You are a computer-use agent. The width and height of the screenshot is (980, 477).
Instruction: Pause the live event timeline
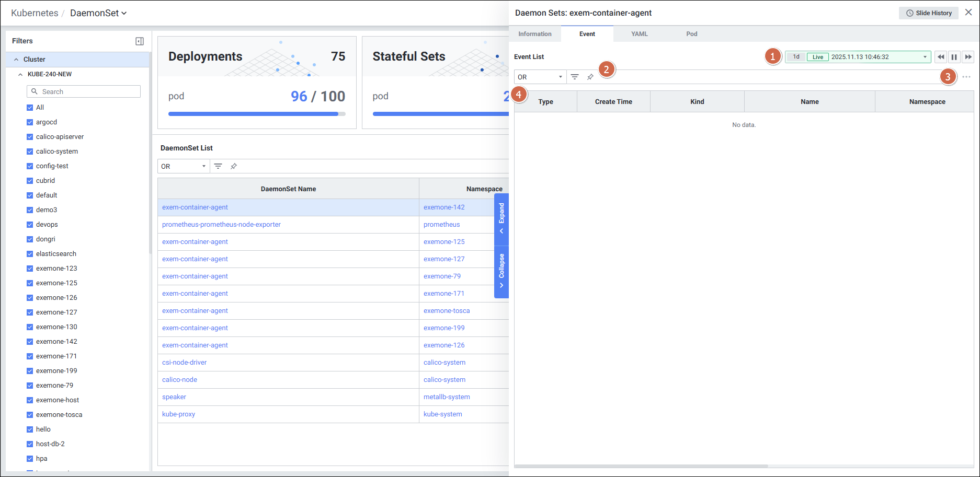point(954,57)
